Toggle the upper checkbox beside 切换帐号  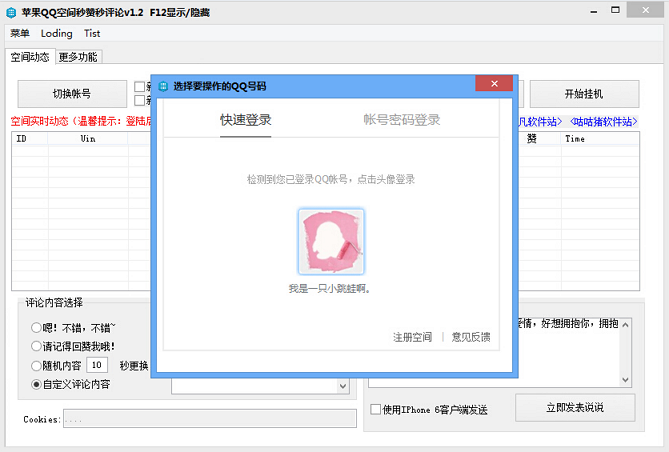140,87
